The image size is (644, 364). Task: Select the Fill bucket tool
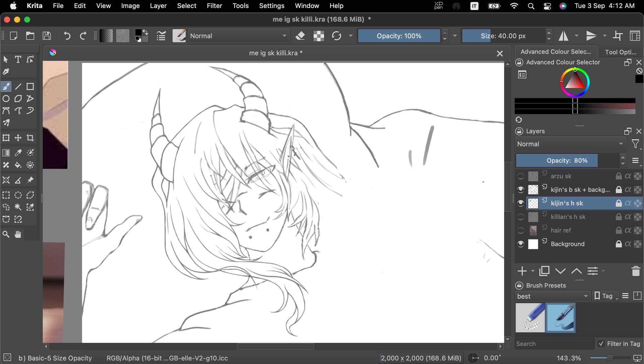pos(18,165)
